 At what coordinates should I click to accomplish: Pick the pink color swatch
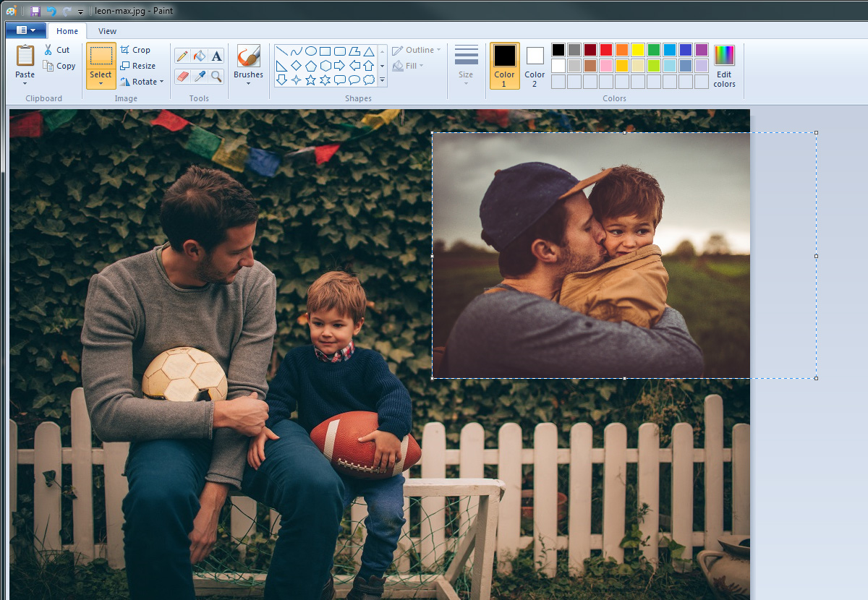pyautogui.click(x=606, y=66)
